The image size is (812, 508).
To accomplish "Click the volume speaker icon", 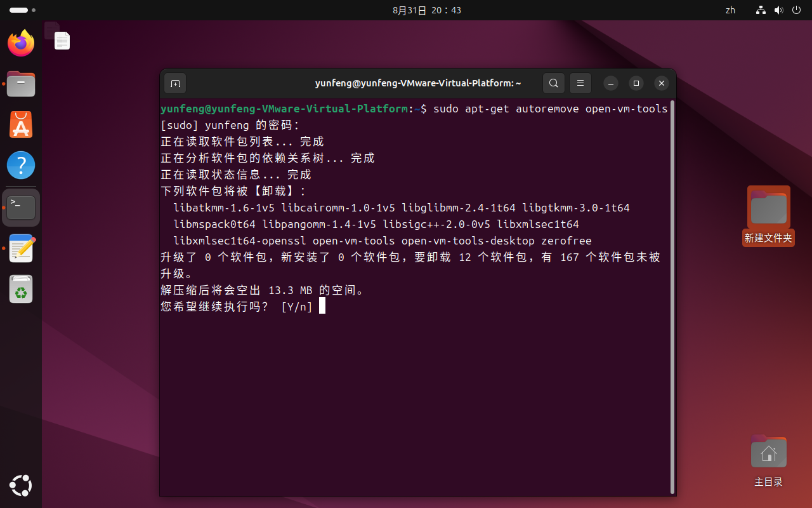I will [778, 10].
